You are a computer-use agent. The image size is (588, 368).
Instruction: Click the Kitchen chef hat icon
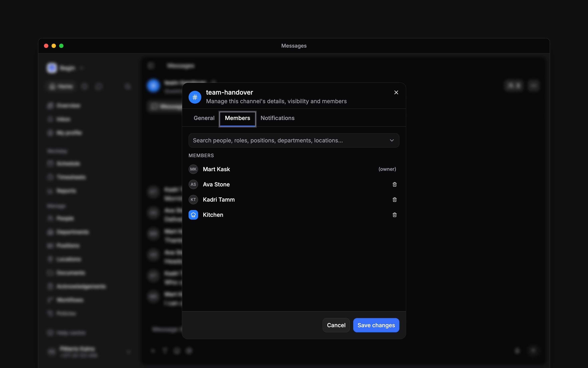(193, 215)
